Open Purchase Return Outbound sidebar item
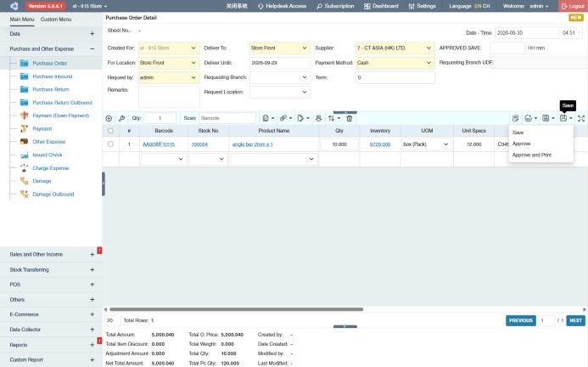Viewport: 588px width, 367px height. click(62, 103)
